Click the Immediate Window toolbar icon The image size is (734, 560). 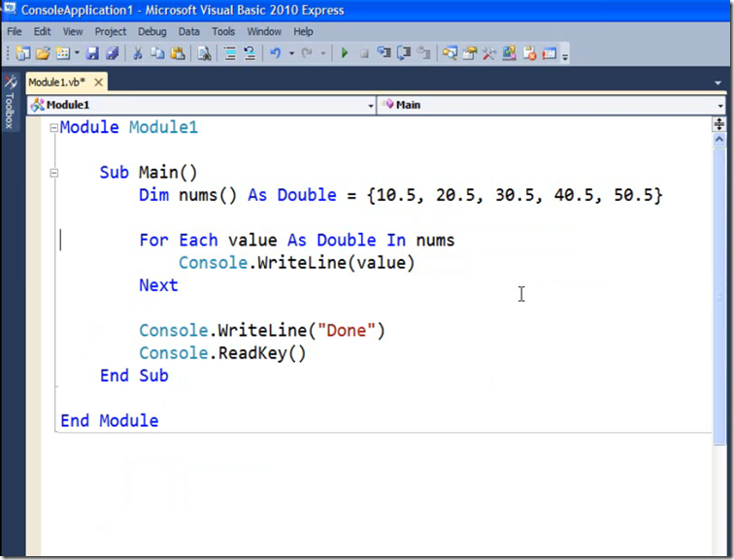coord(550,53)
